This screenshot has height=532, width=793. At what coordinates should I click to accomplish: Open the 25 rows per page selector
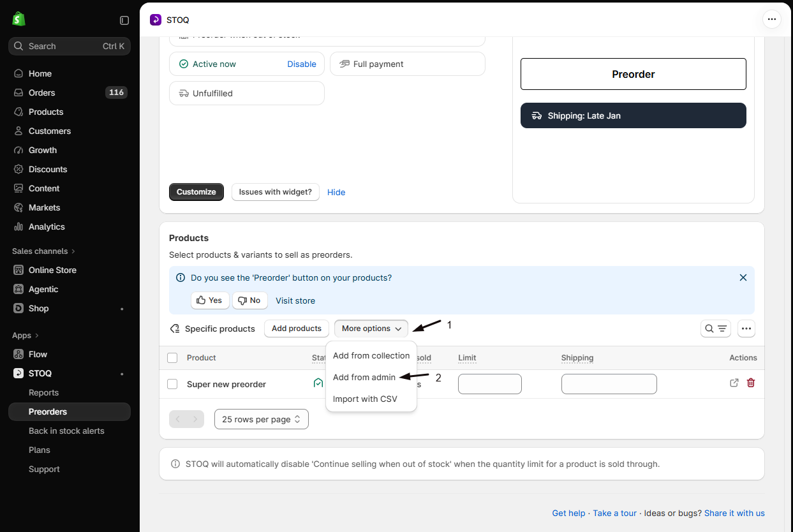262,419
